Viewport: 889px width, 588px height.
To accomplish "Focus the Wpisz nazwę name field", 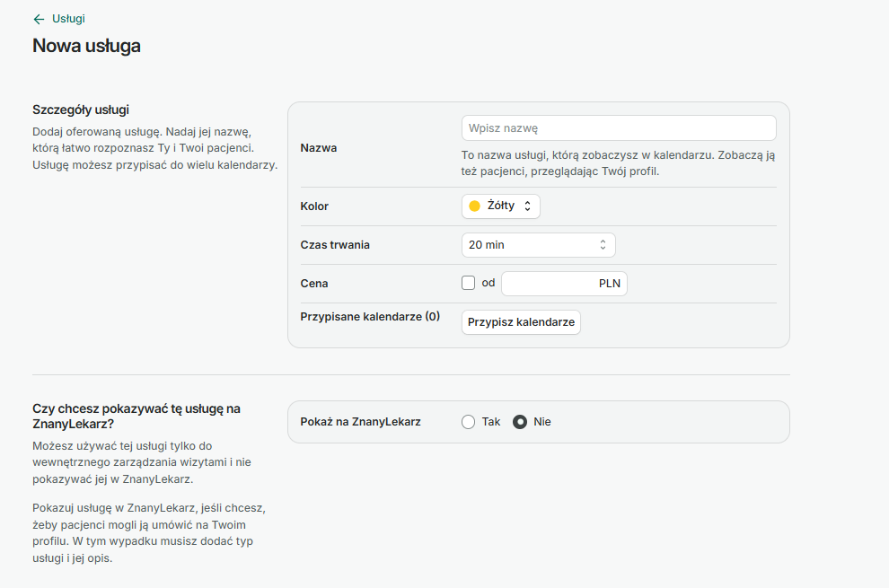I will pyautogui.click(x=618, y=127).
